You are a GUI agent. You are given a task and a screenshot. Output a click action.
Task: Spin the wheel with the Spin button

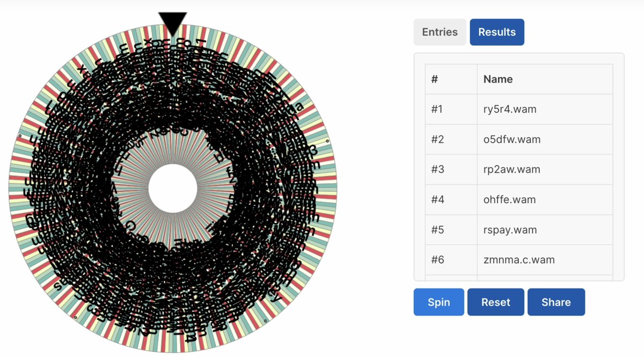pyautogui.click(x=438, y=302)
